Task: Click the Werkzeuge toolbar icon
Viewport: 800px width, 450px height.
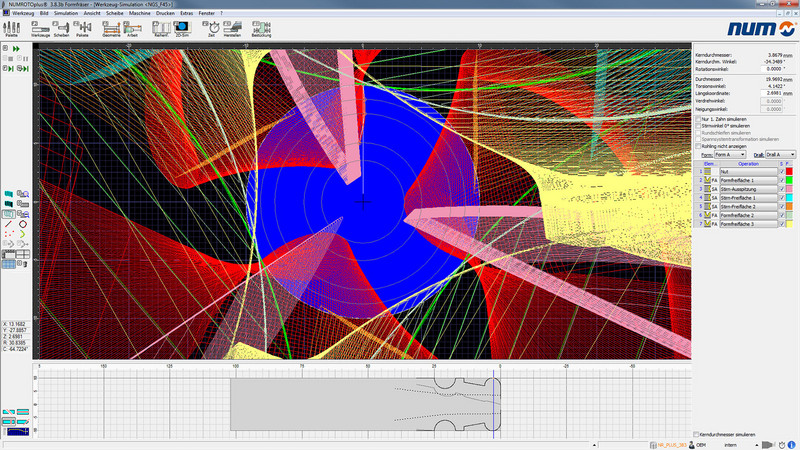Action: (41, 29)
